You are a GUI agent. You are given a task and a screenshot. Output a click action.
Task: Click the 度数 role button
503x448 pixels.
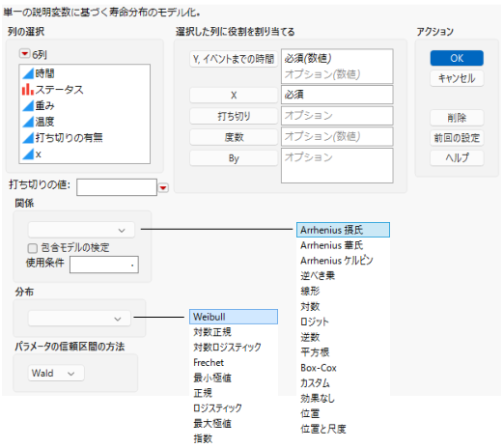tap(234, 137)
